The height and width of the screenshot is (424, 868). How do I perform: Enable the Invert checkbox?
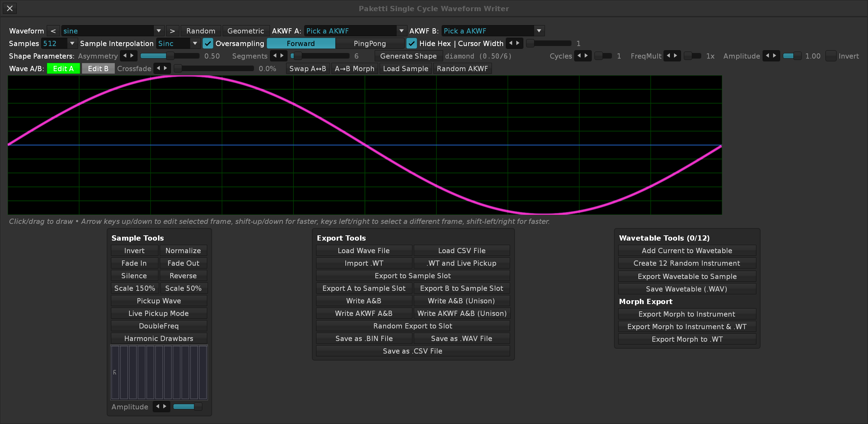(x=831, y=56)
